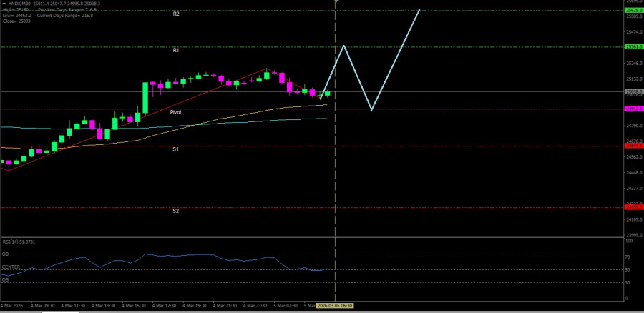
Task: Click the gray current price tag 25038.3
Action: click(633, 91)
